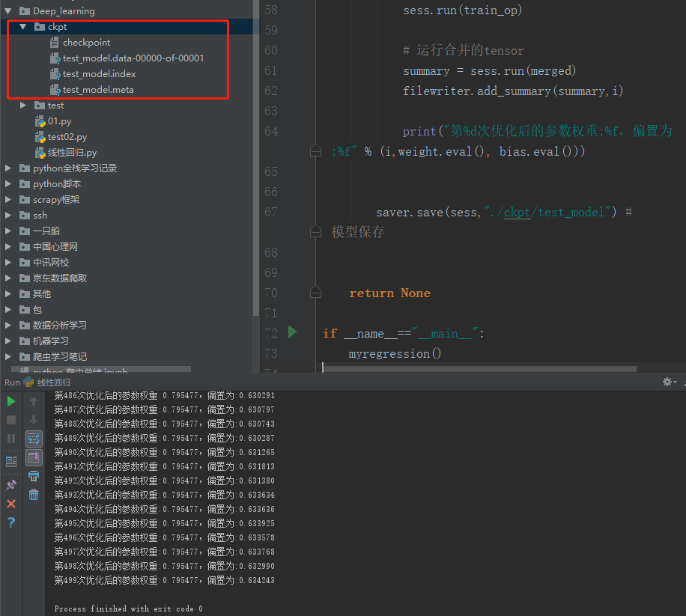Click the Up the stack trace arrow

coord(34,401)
